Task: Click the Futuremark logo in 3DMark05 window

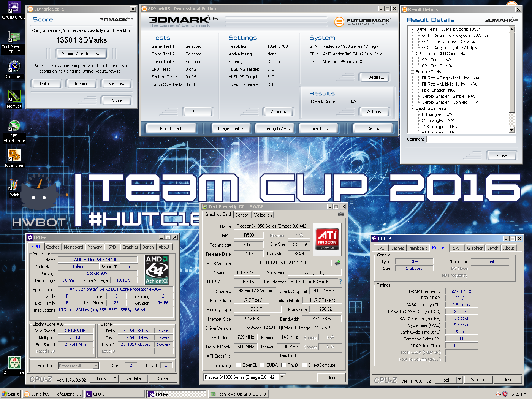Action: (x=362, y=22)
